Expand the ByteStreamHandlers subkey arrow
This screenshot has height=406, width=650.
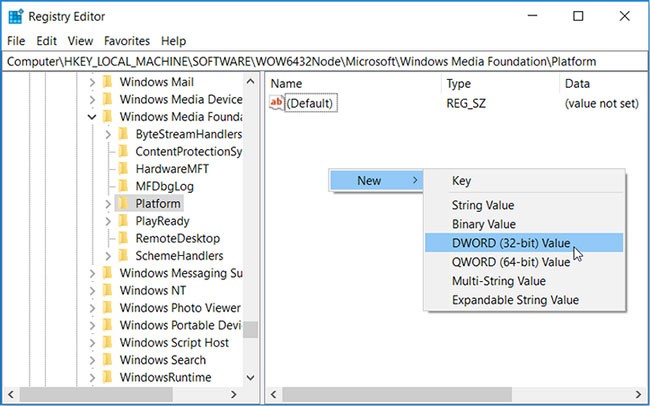coord(108,134)
